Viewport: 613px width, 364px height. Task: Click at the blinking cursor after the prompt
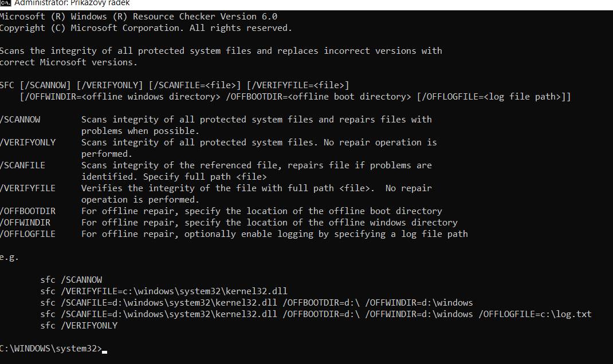point(105,349)
